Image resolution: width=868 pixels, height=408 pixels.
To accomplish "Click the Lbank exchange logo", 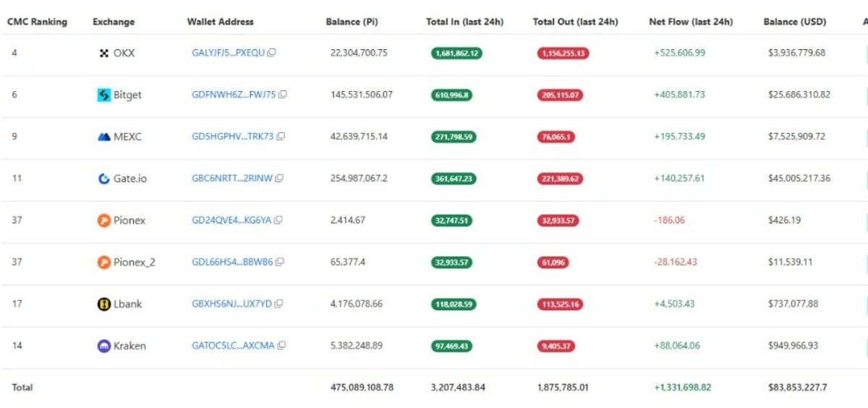I will point(104,304).
